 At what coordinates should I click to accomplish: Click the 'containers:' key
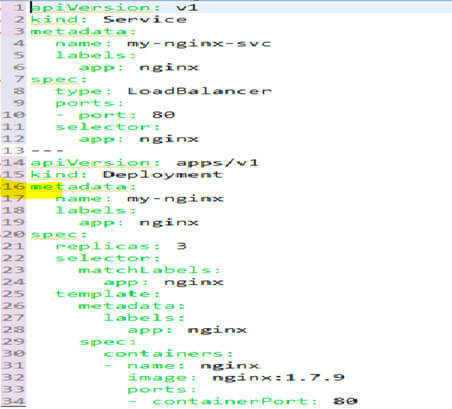[168, 353]
